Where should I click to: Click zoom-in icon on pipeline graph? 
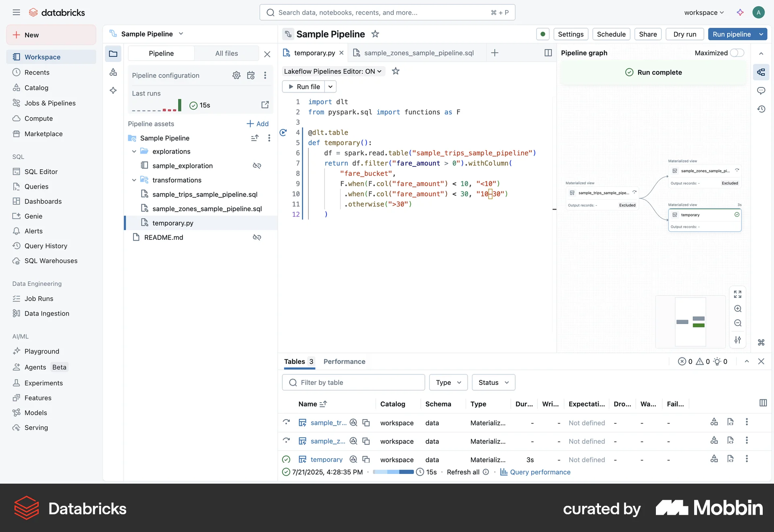(738, 309)
